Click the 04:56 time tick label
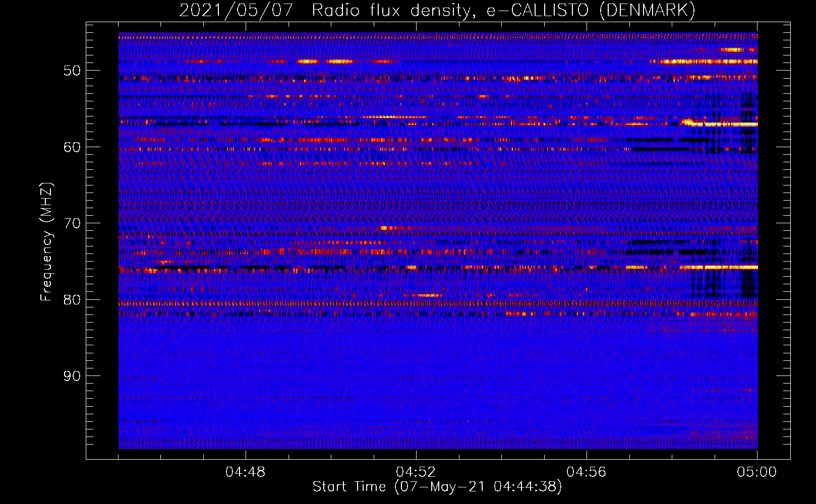816x504 pixels. coord(586,472)
